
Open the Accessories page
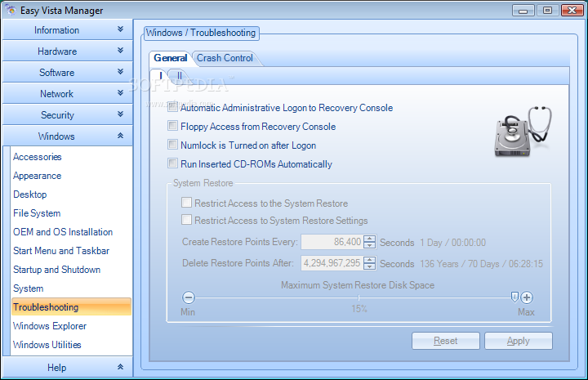[x=37, y=157]
